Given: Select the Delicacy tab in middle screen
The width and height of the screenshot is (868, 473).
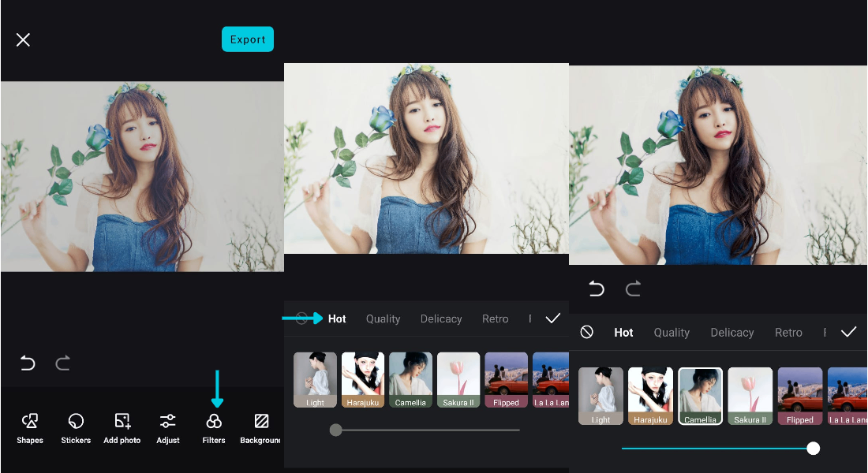Looking at the screenshot, I should [441, 318].
